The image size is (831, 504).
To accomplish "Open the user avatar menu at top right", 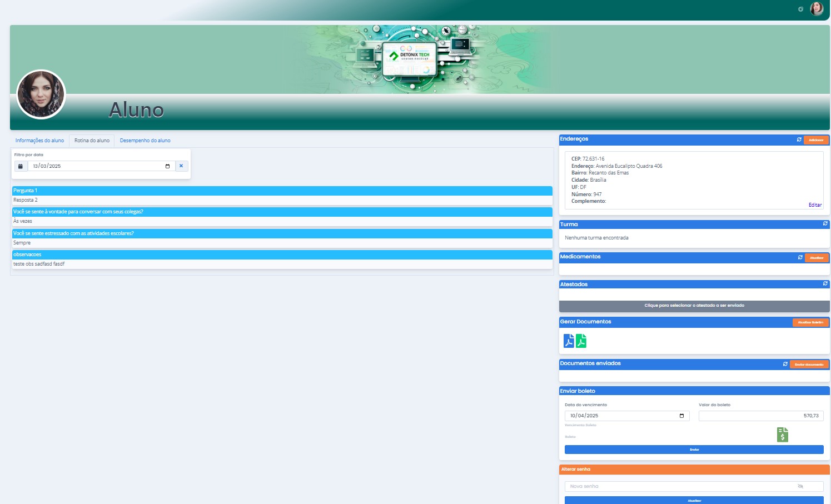I will pos(817,8).
